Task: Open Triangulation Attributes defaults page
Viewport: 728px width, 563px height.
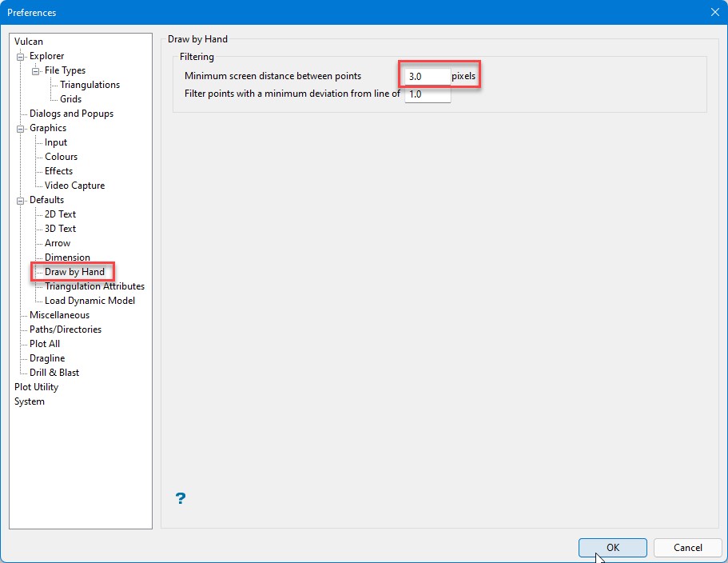Action: tap(95, 286)
